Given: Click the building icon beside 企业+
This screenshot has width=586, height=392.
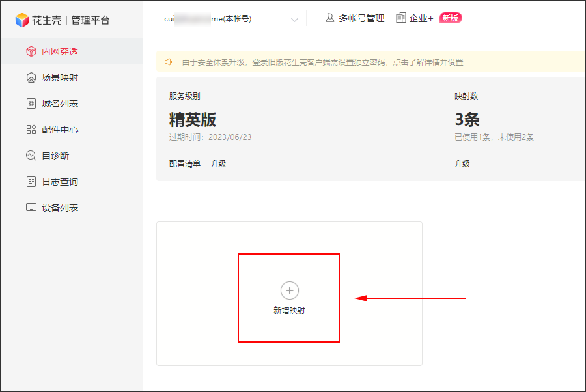Looking at the screenshot, I should (400, 18).
